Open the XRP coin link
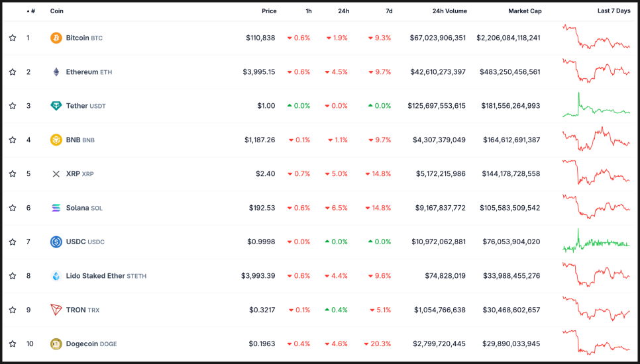Viewport: 640px width, 364px height. pyautogui.click(x=73, y=174)
